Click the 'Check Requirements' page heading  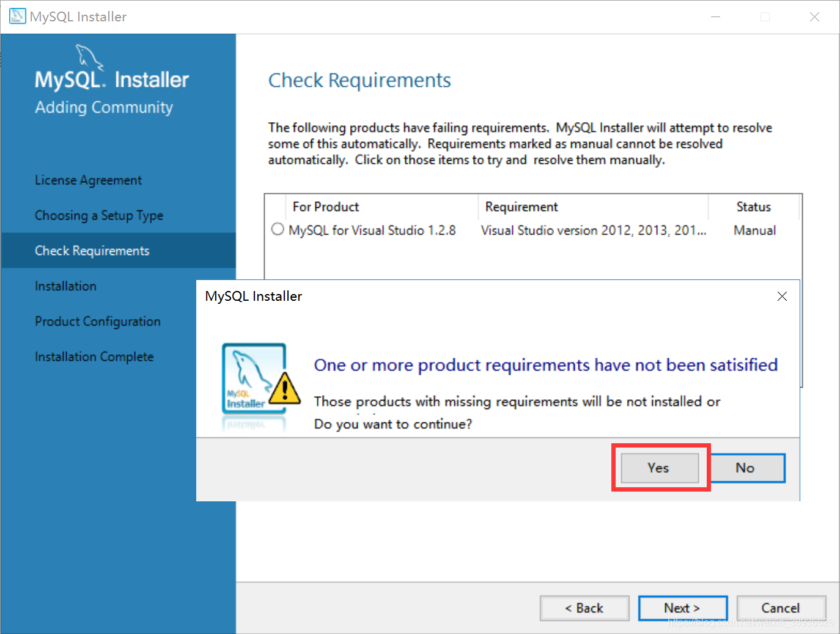coord(359,80)
